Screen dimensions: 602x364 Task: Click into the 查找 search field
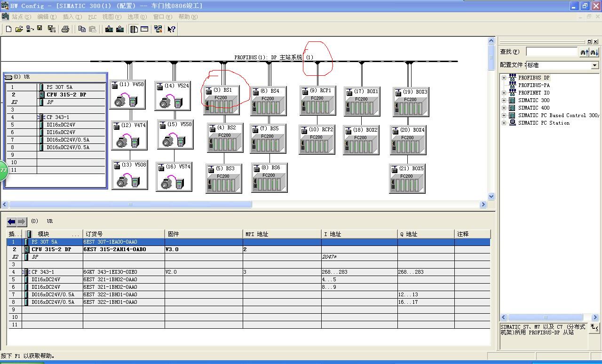[552, 52]
